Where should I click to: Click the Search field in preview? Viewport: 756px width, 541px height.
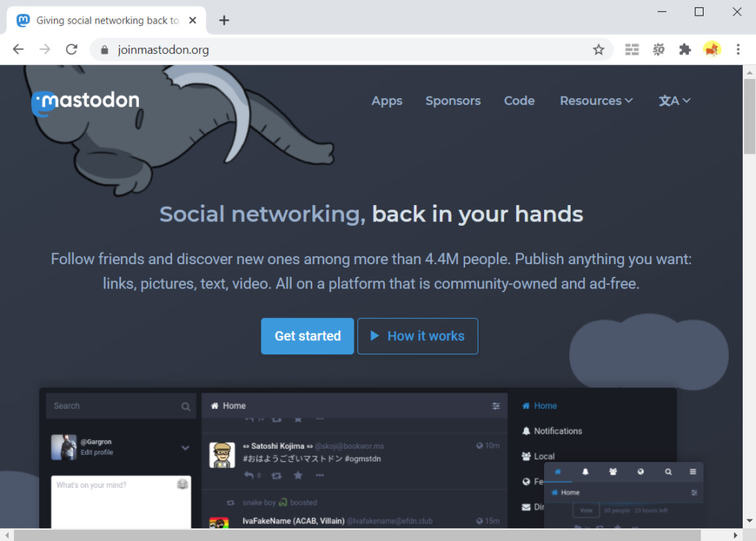coord(121,406)
